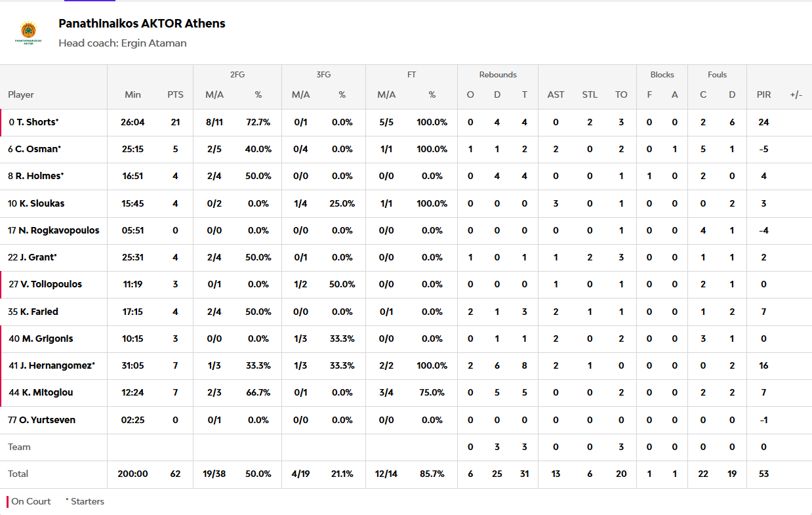
Task: Click the PIR column header
Action: pyautogui.click(x=763, y=94)
